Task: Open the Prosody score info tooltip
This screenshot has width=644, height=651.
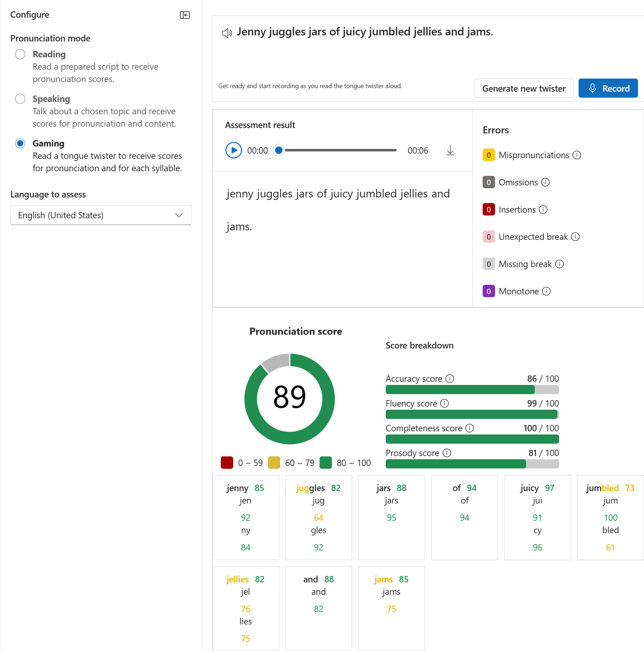Action: tap(447, 453)
